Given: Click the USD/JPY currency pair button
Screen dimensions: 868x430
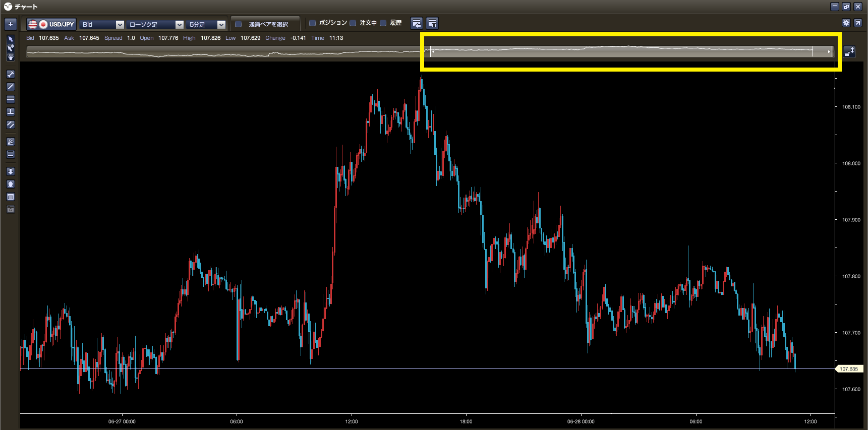Looking at the screenshot, I should click(51, 24).
